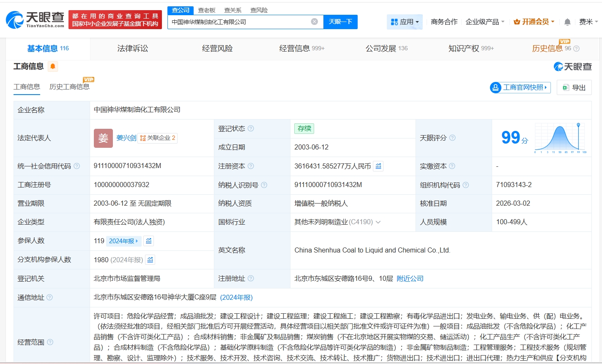This screenshot has width=602, height=364.
Task: Select the 查老板 search tab
Action: pyautogui.click(x=207, y=10)
